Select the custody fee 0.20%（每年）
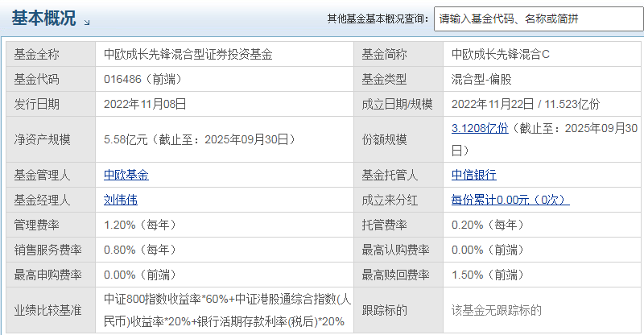Viewport: 644px width, 335px height. [x=488, y=225]
